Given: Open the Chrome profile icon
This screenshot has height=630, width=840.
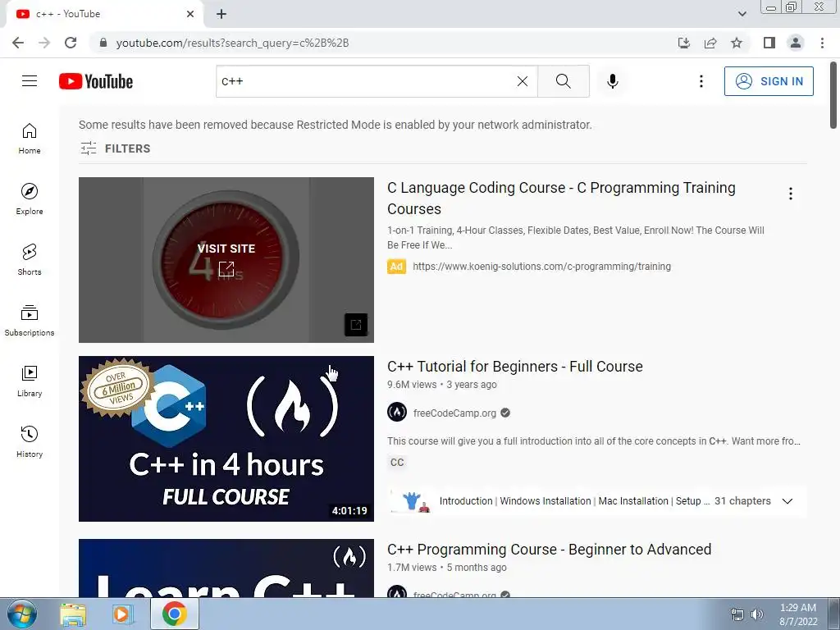Looking at the screenshot, I should coord(796,43).
